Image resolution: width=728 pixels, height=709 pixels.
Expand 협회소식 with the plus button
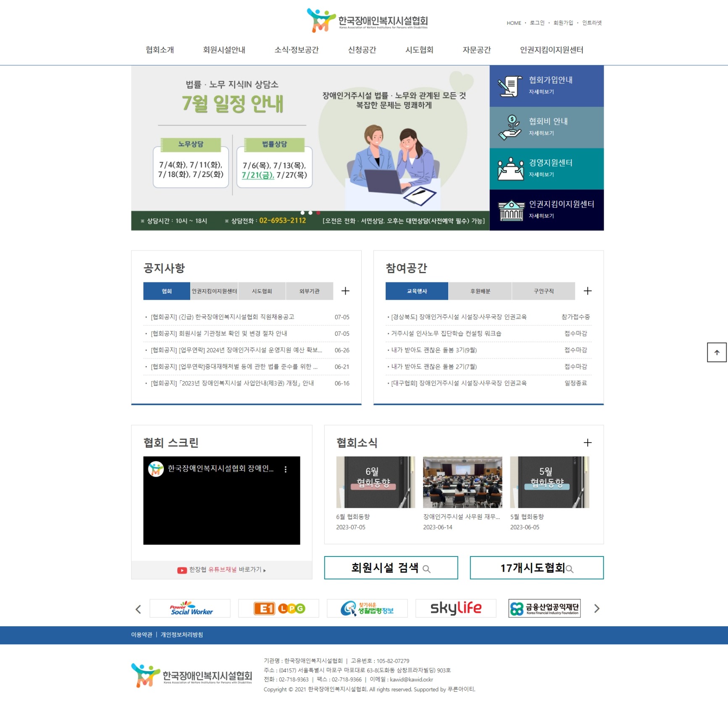pos(587,443)
